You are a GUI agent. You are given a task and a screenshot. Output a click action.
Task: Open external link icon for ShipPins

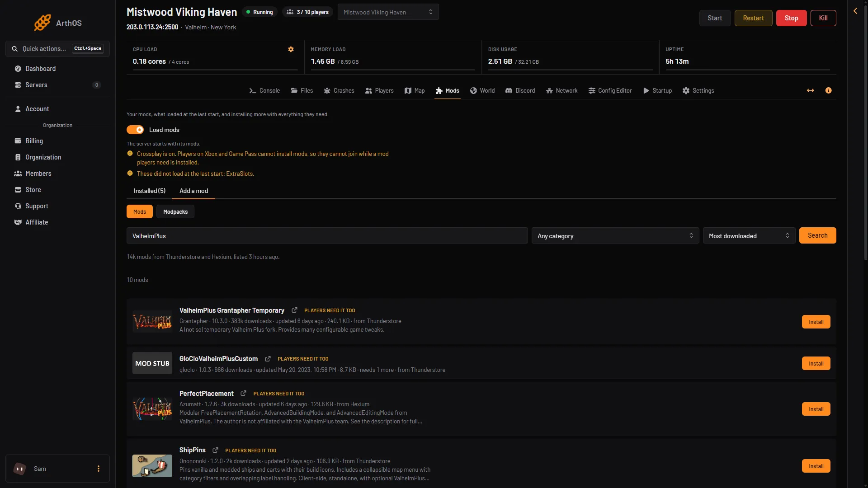[216, 450]
